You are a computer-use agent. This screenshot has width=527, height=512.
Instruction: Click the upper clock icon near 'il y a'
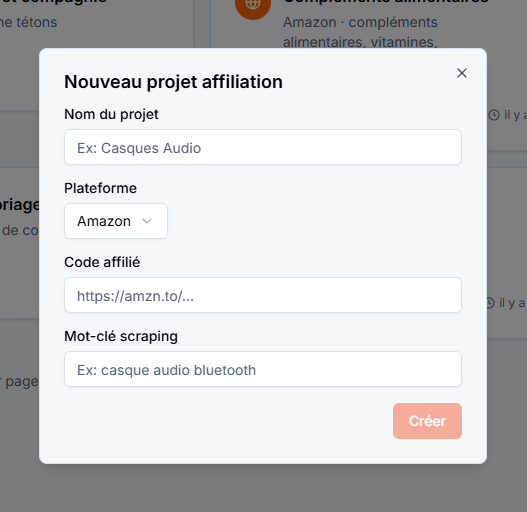[494, 115]
